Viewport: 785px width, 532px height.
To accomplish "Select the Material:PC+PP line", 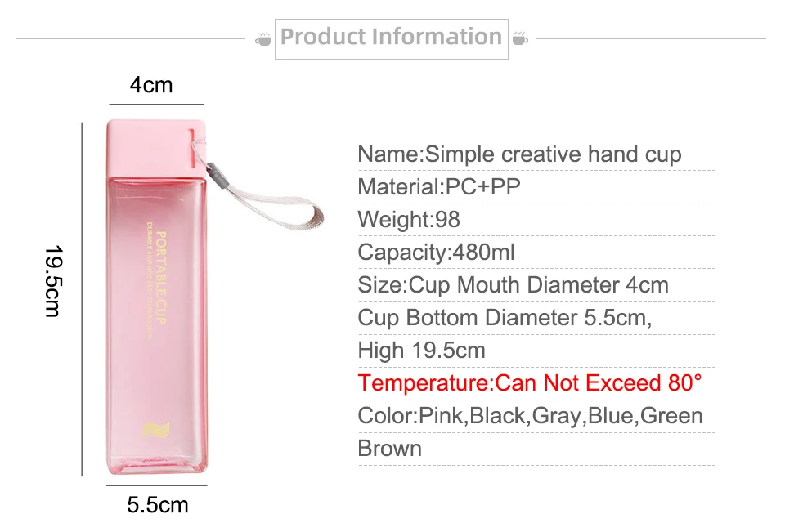I will (439, 187).
